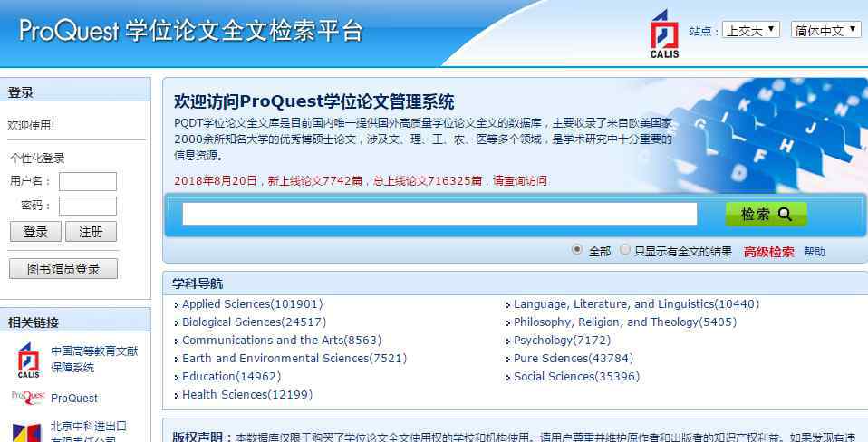
Task: Click the 欢迎访问ProQuest学位论文管理系统 heading
Action: pyautogui.click(x=313, y=101)
